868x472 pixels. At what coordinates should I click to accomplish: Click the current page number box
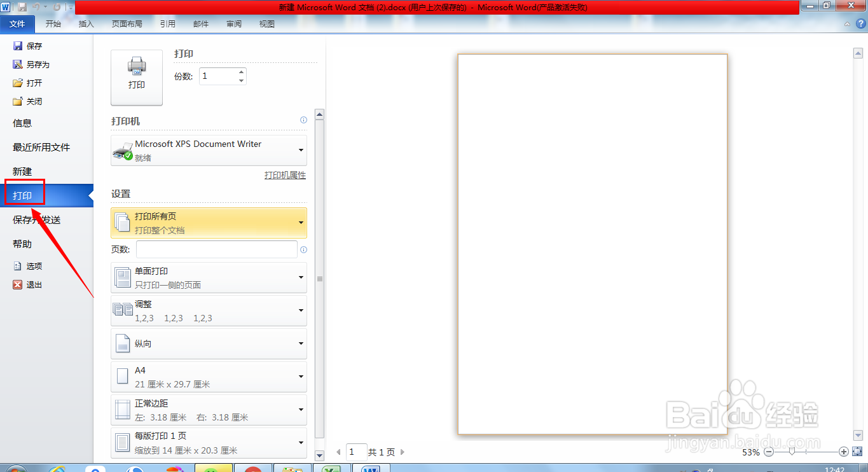(x=357, y=452)
